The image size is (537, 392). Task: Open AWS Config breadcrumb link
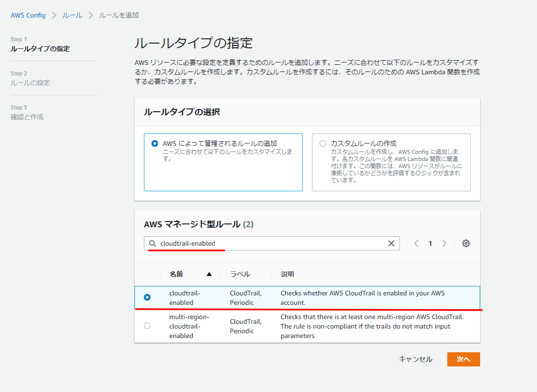click(28, 15)
